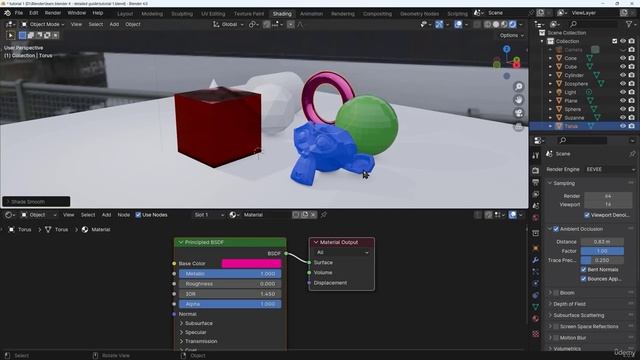This screenshot has width=640, height=360.
Task: Open the Render properties tab icon
Action: [x=536, y=171]
